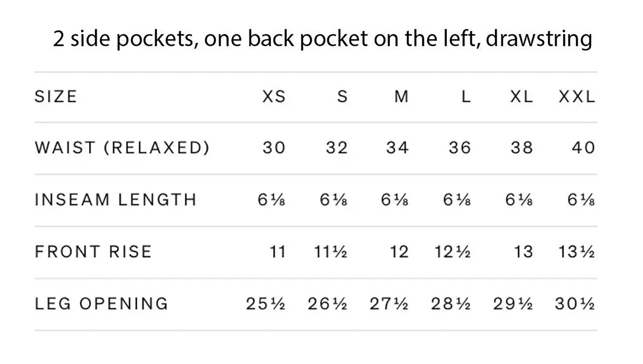Click waist value 30 for XS
Image resolution: width=643 pixels, height=364 pixels.
pyautogui.click(x=274, y=148)
